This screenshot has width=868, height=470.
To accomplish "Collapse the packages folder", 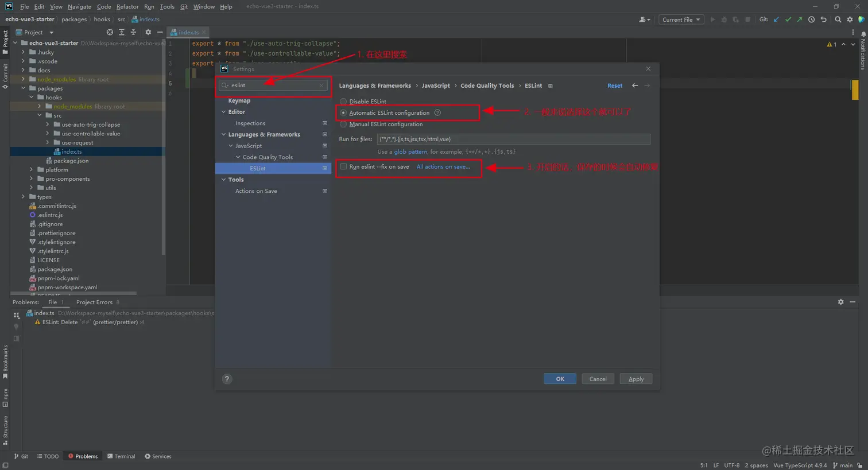I will [x=24, y=88].
